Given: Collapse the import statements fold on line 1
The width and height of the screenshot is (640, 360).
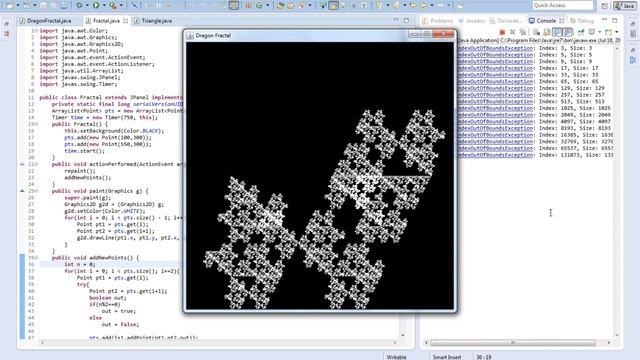Looking at the screenshot, I should 37,31.
